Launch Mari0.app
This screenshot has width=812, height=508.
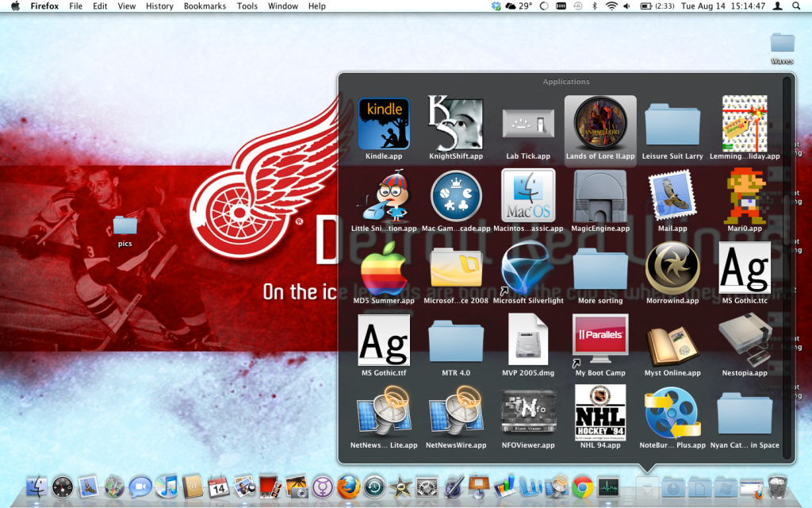click(x=745, y=197)
